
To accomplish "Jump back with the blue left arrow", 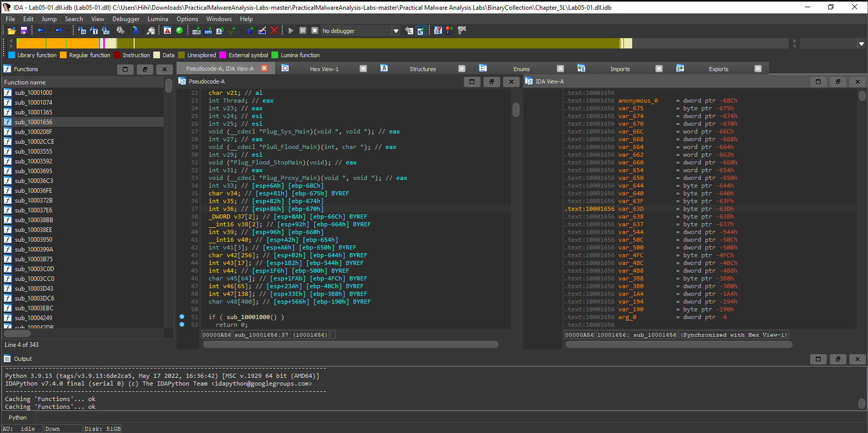I will coord(40,31).
